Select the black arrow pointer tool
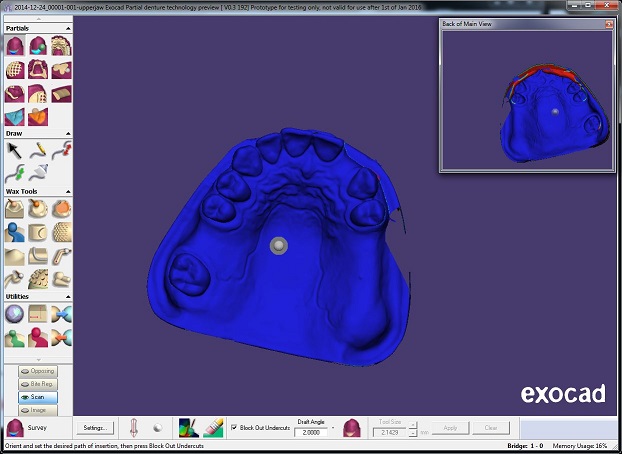This screenshot has height=454, width=622. click(15, 150)
